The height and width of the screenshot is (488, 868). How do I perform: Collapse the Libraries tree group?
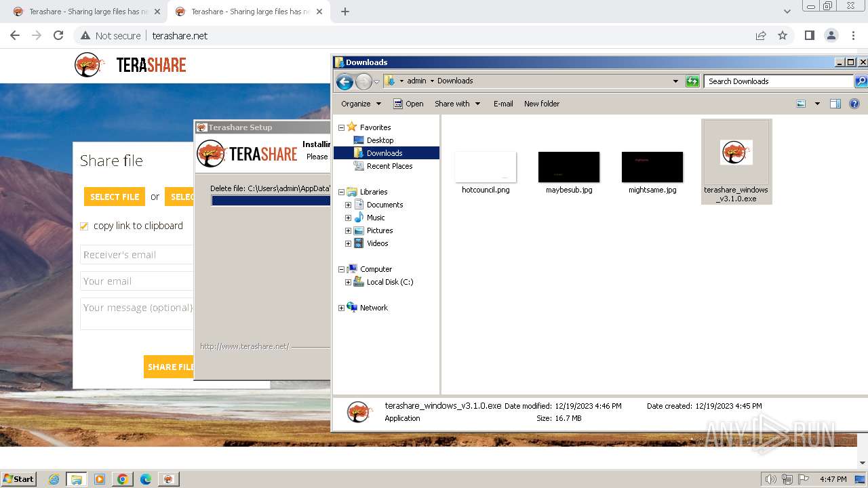341,192
